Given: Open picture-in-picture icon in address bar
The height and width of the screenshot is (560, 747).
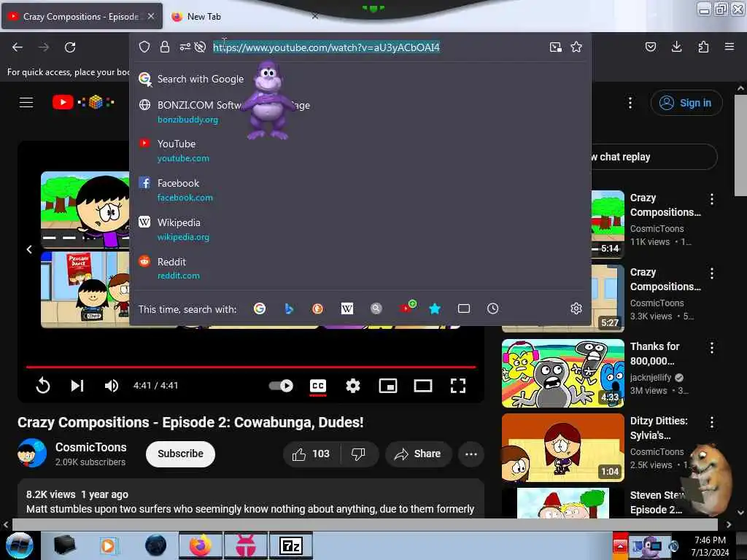Looking at the screenshot, I should [x=555, y=47].
